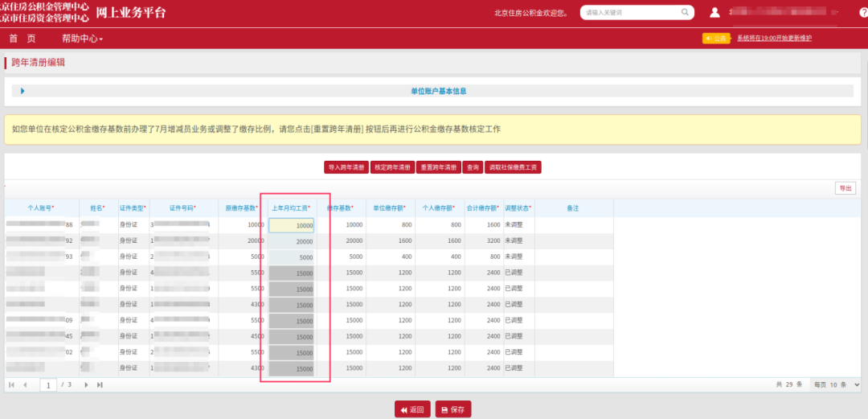
Task: Click the 重置跨年清册 button
Action: pyautogui.click(x=439, y=167)
